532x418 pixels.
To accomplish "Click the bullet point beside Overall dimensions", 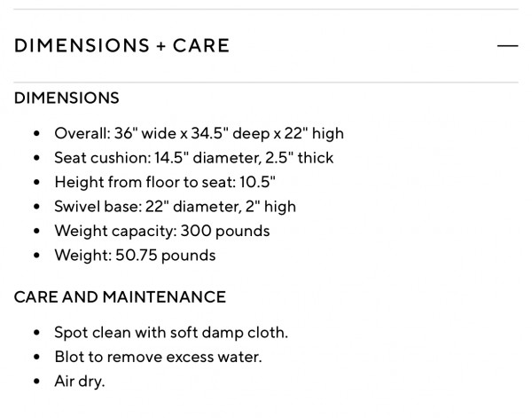I will click(36, 134).
